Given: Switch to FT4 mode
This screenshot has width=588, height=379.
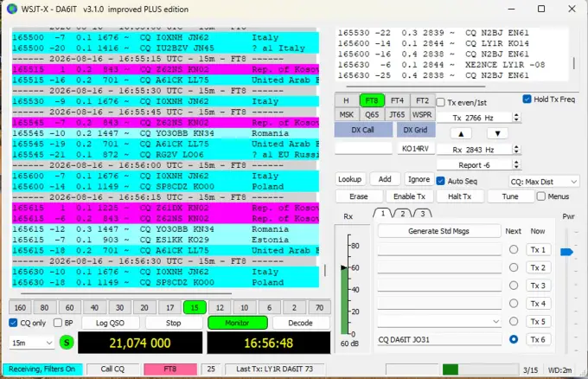Looking at the screenshot, I should 397,100.
